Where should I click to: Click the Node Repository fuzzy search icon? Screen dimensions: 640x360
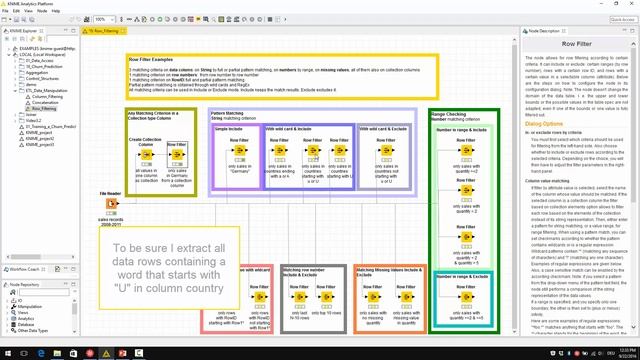coord(13,292)
